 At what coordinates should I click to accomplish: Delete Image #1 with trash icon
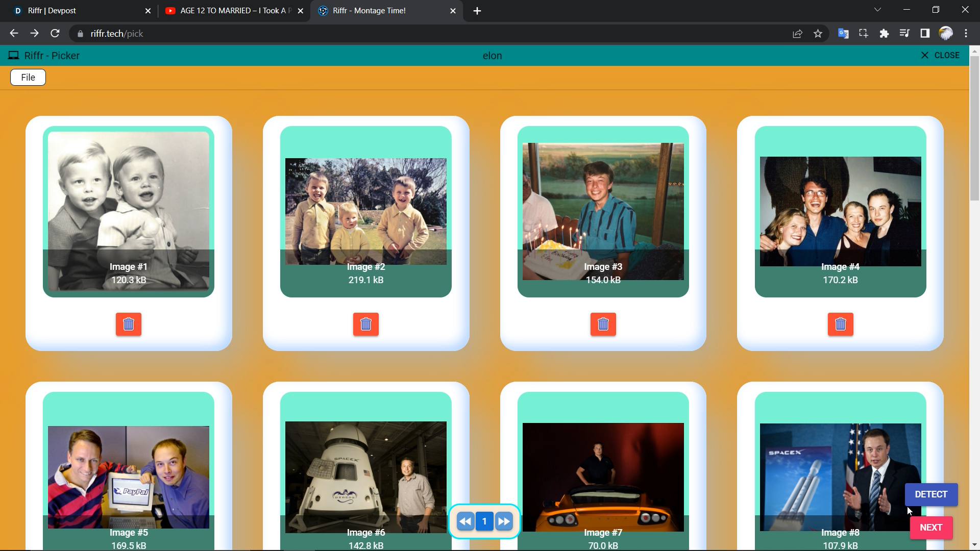pos(129,324)
